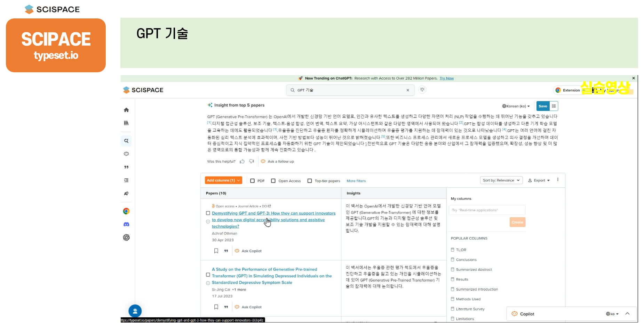Check the Summarized Introduction column option
The image size is (644, 326).
coord(453,289)
